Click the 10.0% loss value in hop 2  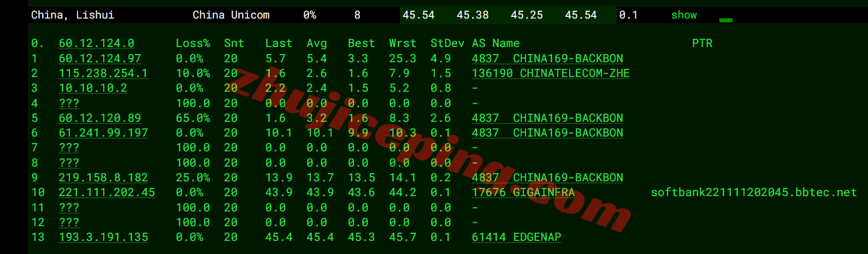(x=193, y=73)
